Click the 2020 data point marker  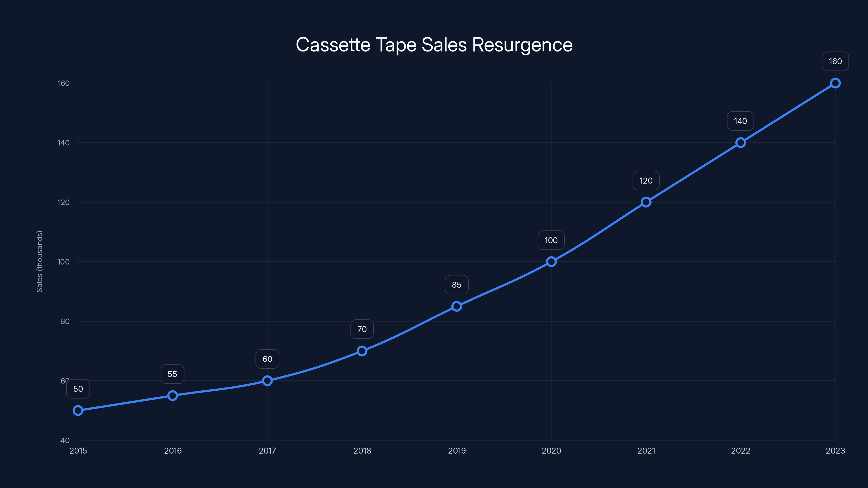coord(551,262)
